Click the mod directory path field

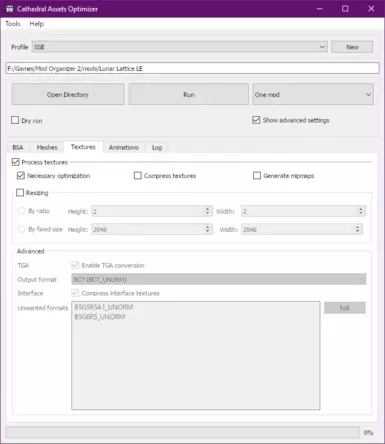coord(192,68)
